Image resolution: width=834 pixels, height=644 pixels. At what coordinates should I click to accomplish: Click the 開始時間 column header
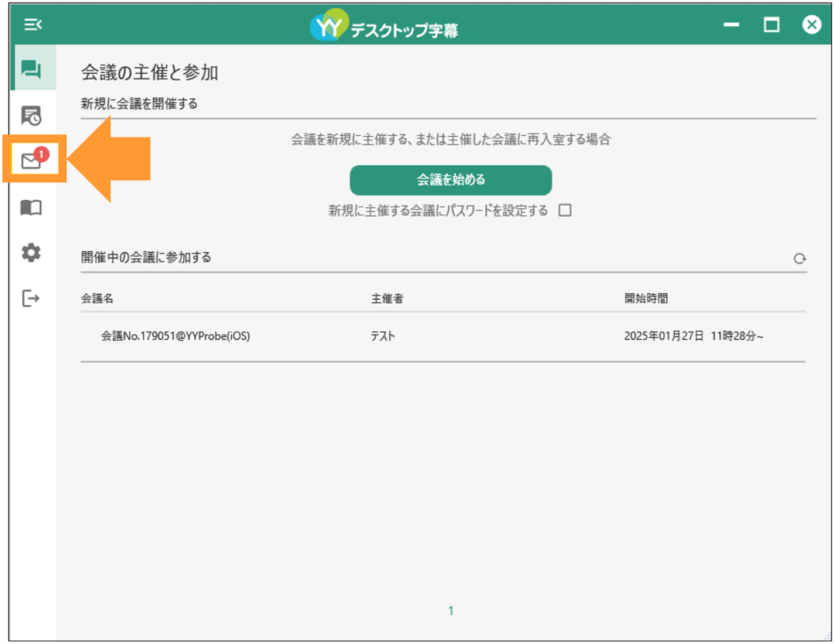(x=646, y=299)
